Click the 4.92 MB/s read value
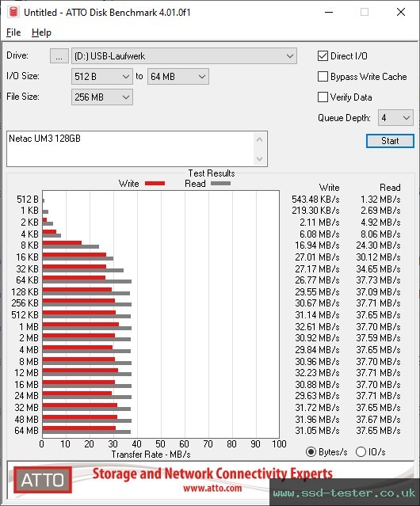Viewport: 420px width, 506px height. pos(380,223)
